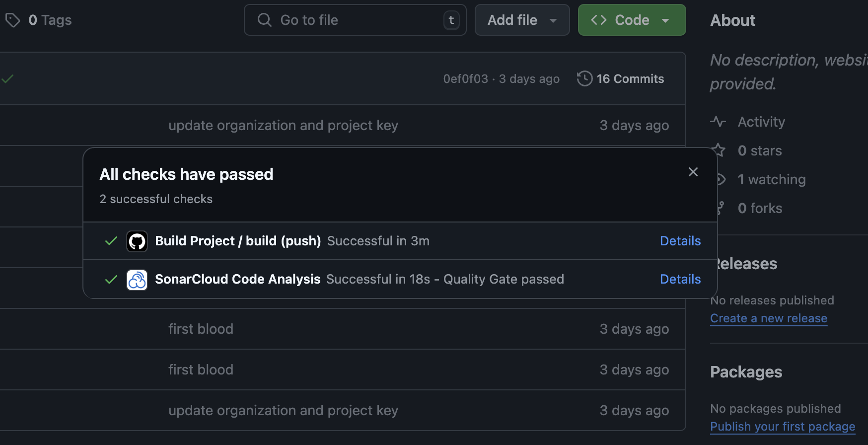This screenshot has width=868, height=445.
Task: Open the 0 forks link
Action: [760, 208]
